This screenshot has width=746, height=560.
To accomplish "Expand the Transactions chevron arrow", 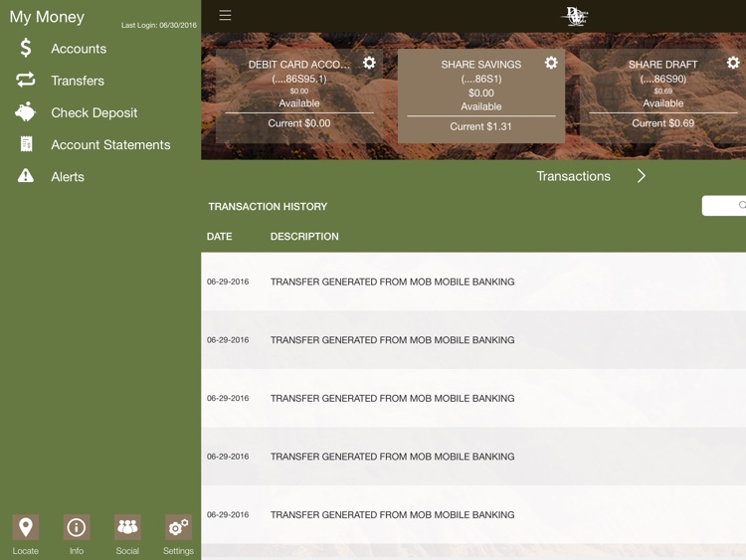I will [x=642, y=176].
